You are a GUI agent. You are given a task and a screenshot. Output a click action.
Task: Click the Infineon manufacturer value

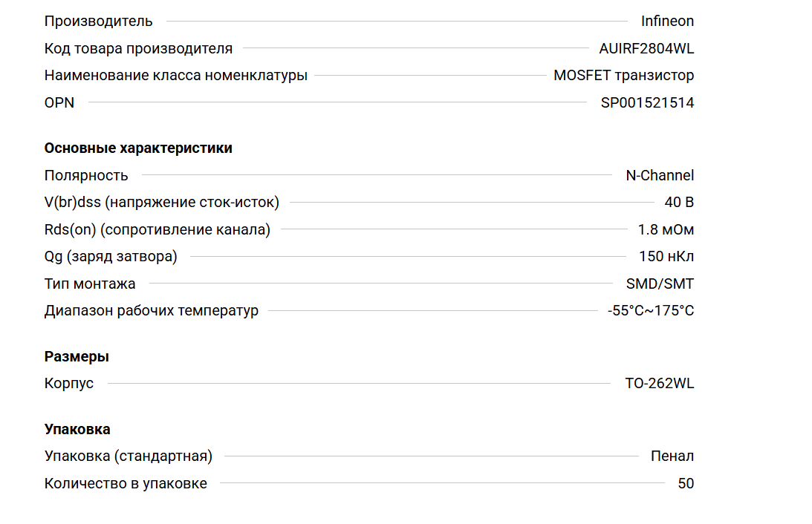coord(667,22)
